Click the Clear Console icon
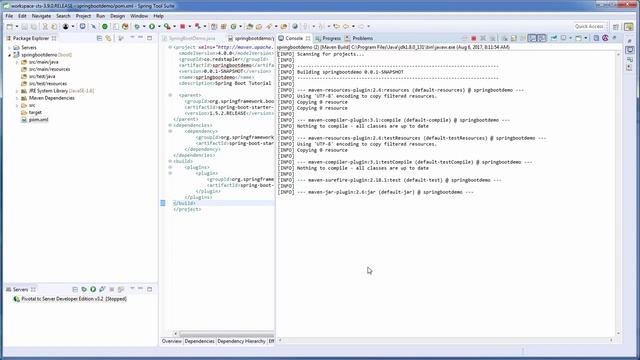 (x=504, y=38)
